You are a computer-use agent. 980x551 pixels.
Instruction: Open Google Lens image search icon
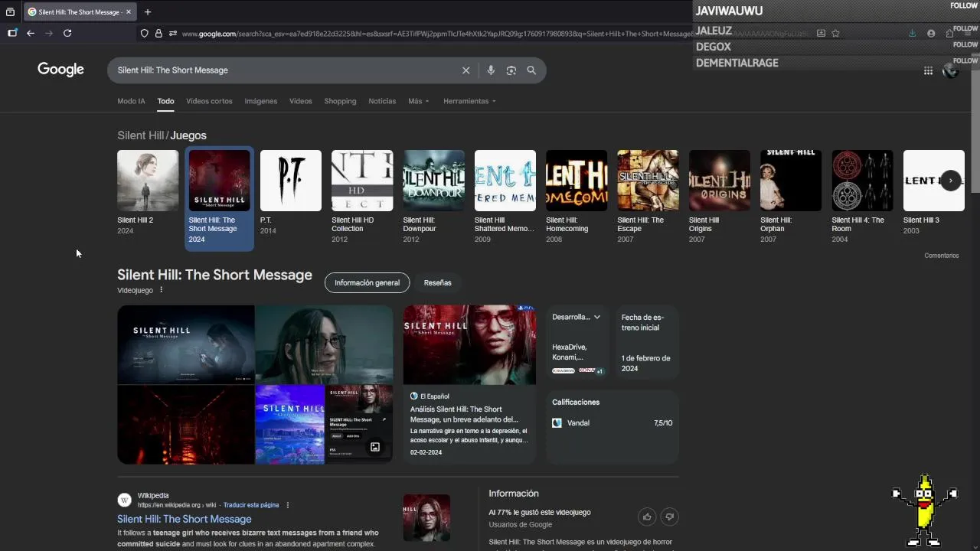click(x=511, y=70)
